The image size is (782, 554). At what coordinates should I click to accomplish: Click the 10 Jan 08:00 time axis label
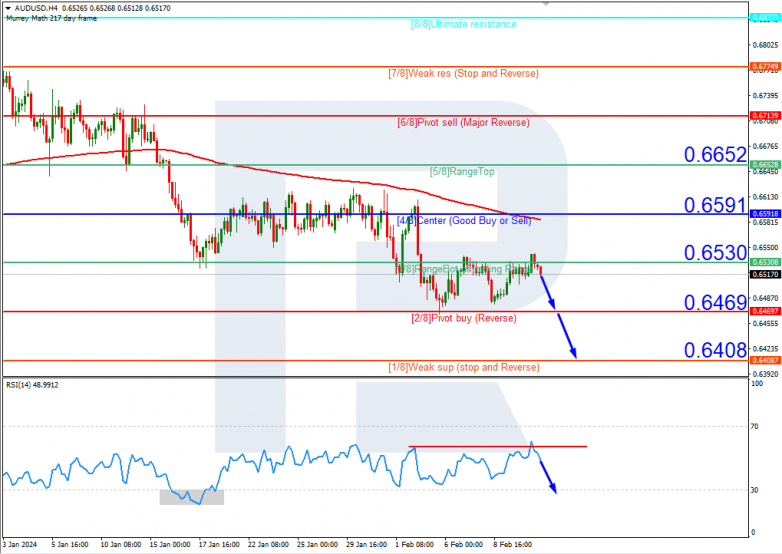click(121, 545)
